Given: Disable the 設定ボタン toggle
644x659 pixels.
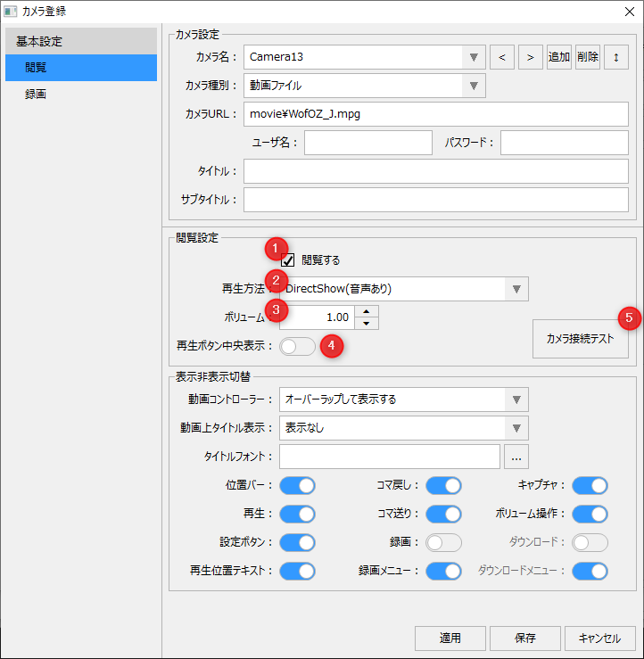Looking at the screenshot, I should pyautogui.click(x=297, y=542).
